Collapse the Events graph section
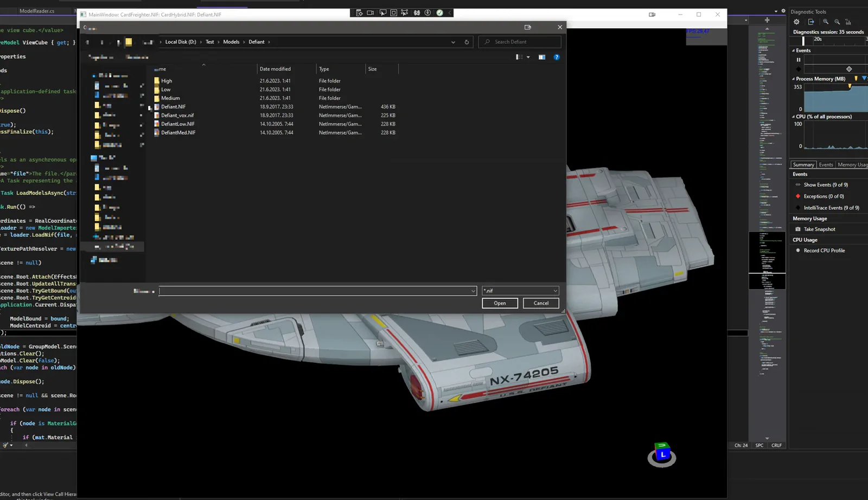The image size is (868, 500). click(x=793, y=50)
